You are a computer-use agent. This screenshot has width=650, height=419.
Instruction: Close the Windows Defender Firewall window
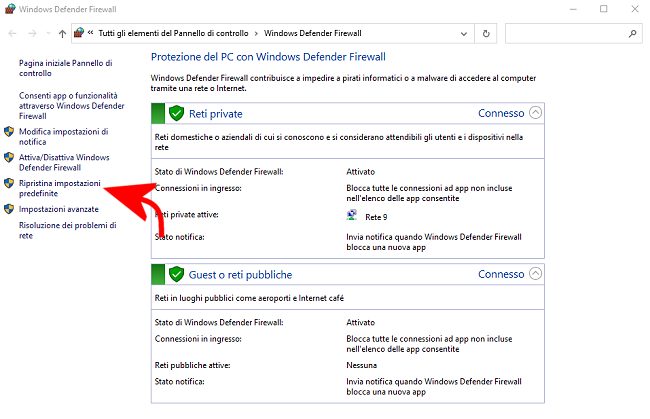click(635, 9)
